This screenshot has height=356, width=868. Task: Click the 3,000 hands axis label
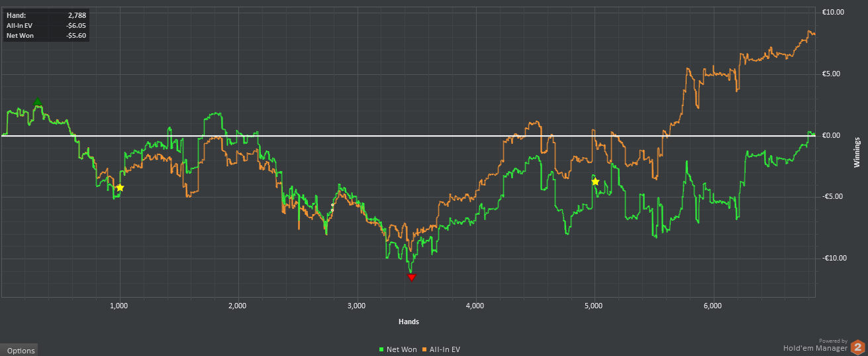pos(356,306)
